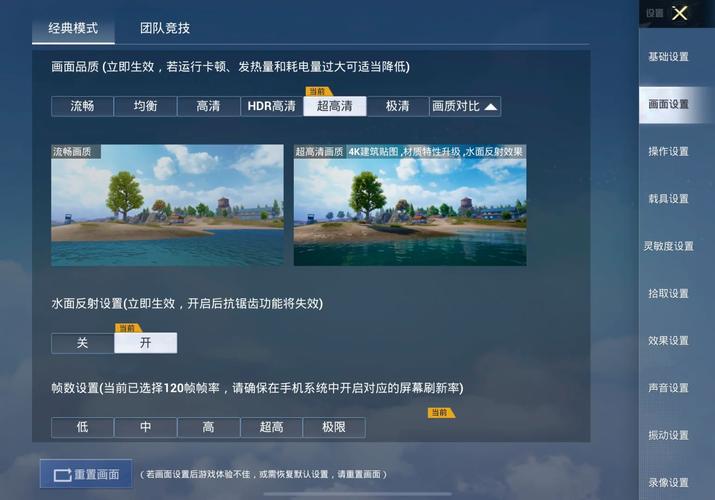Open 灵敏度设置 in sidebar
The width and height of the screenshot is (715, 500).
click(x=668, y=247)
